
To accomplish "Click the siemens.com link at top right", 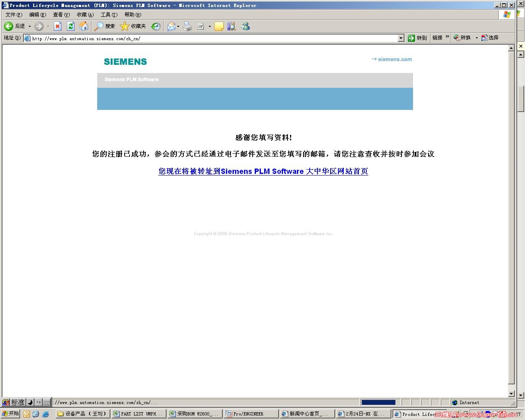I will tap(392, 59).
